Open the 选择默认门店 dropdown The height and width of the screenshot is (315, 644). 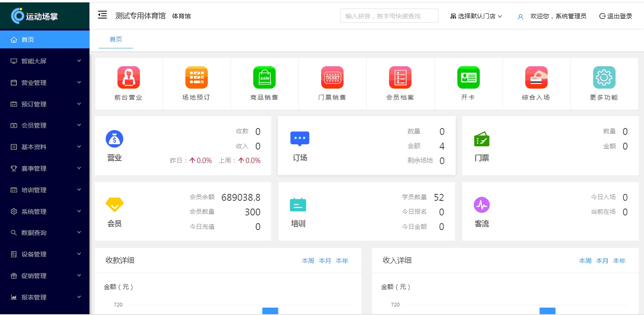tap(476, 16)
